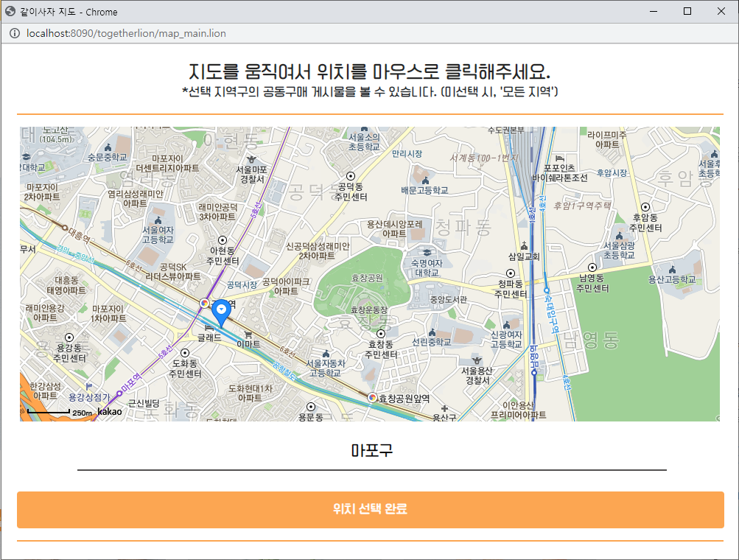Click the 신공덕삼성래미안 2차아파트 label
The height and width of the screenshot is (560, 739).
point(318,251)
